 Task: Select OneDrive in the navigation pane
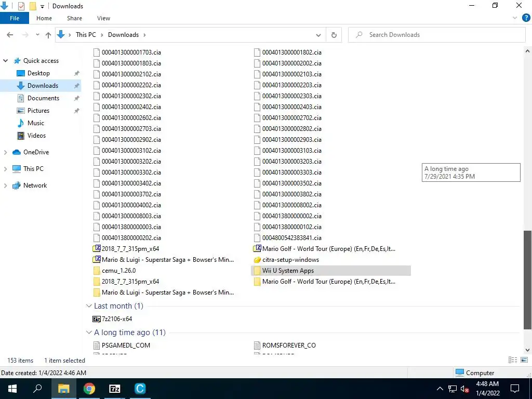click(36, 152)
